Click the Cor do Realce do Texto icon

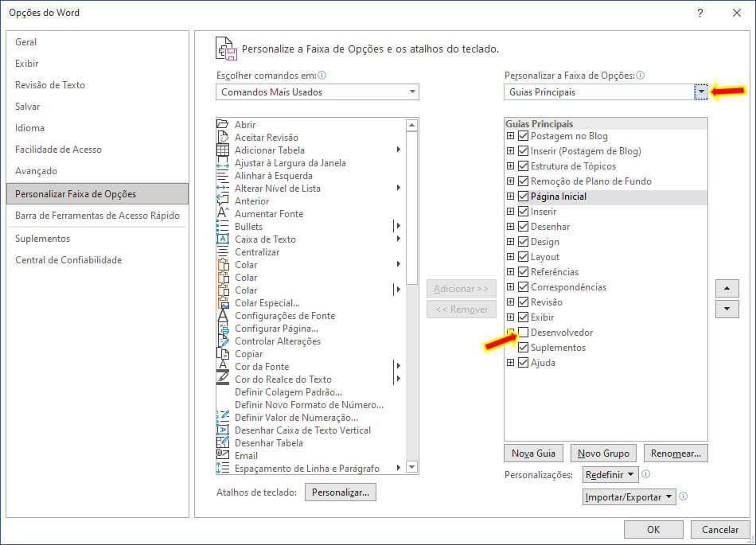tap(222, 380)
